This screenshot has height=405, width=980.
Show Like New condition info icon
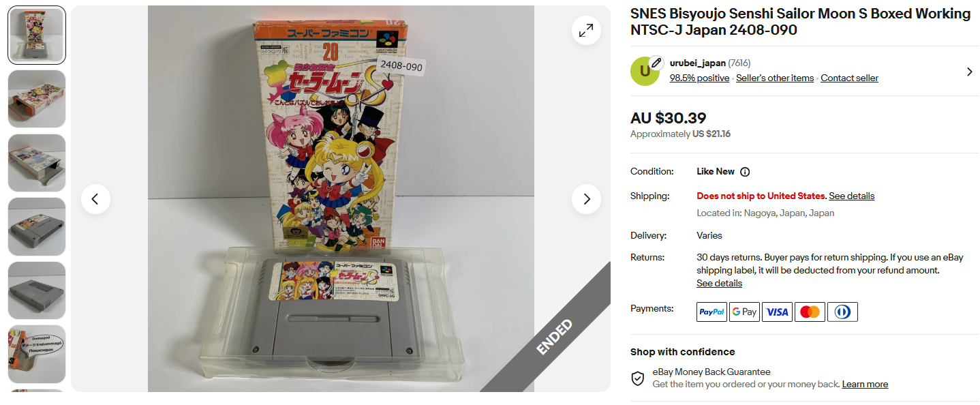745,172
